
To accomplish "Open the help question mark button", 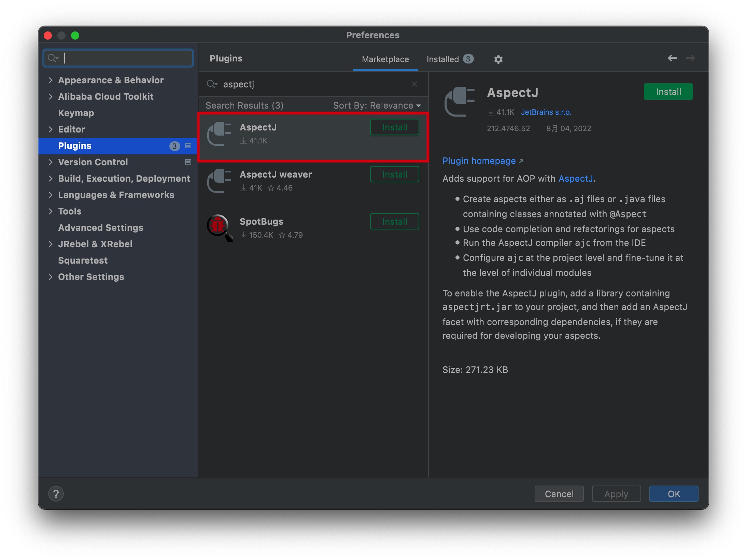I will point(56,493).
